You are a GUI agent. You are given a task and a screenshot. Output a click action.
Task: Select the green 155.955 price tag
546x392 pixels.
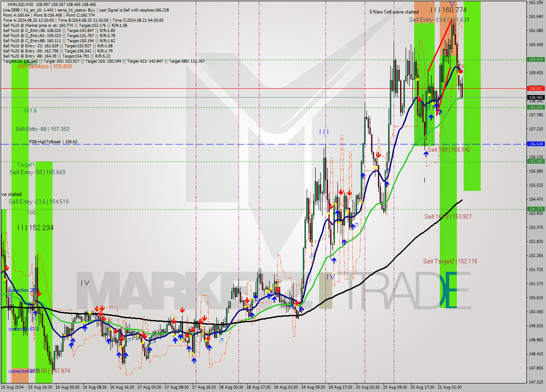(536, 161)
